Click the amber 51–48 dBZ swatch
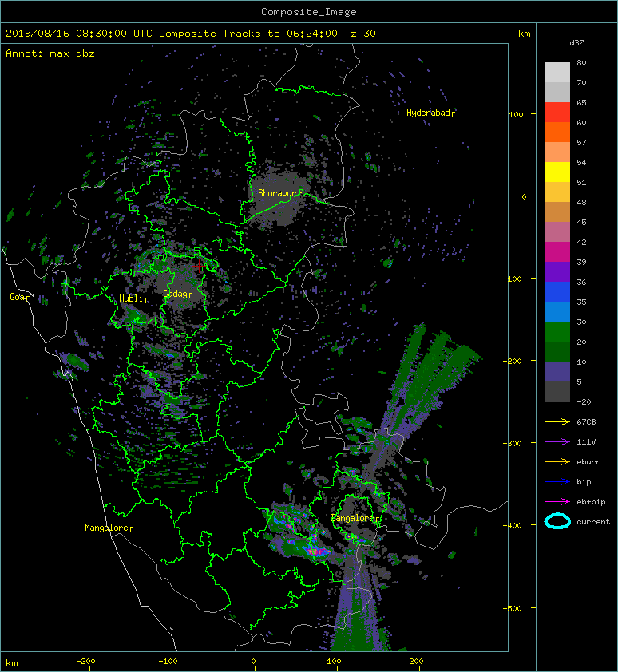 (x=557, y=192)
